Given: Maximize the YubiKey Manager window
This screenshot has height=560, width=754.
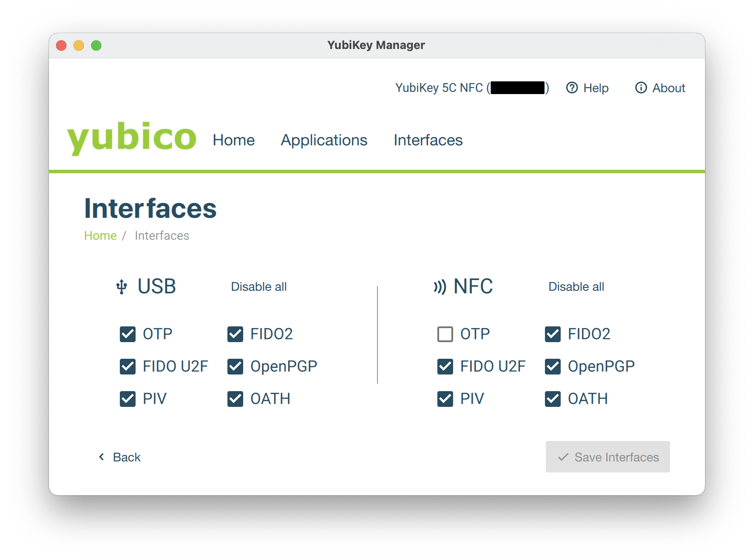Looking at the screenshot, I should point(96,45).
